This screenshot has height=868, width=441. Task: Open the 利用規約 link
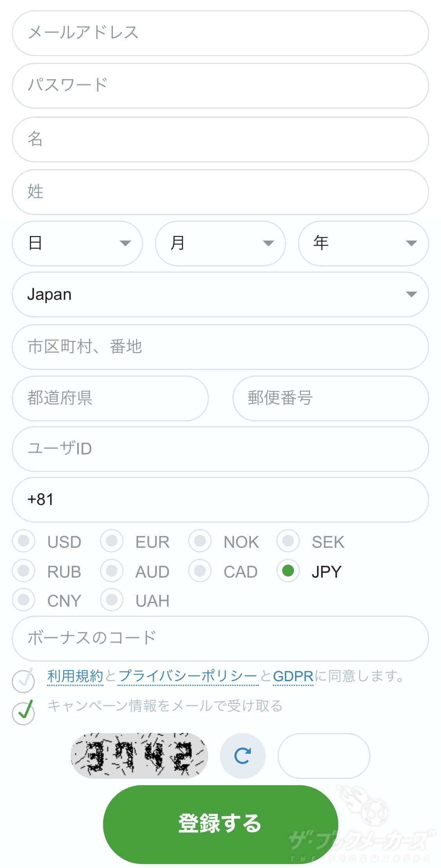pyautogui.click(x=75, y=676)
